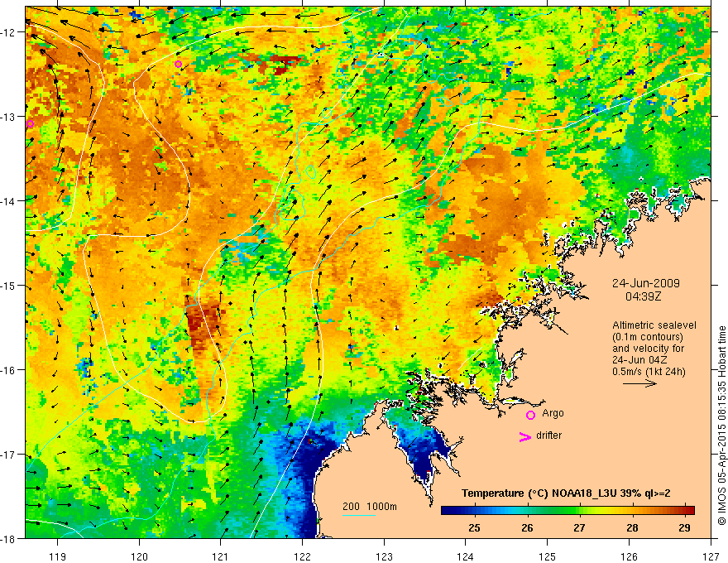Click the 123 longitude axis label
Viewport: 728px width, 563px height.
384,556
